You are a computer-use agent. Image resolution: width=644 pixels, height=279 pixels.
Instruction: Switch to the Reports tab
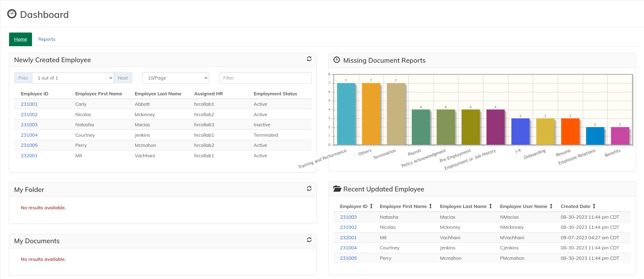point(47,39)
